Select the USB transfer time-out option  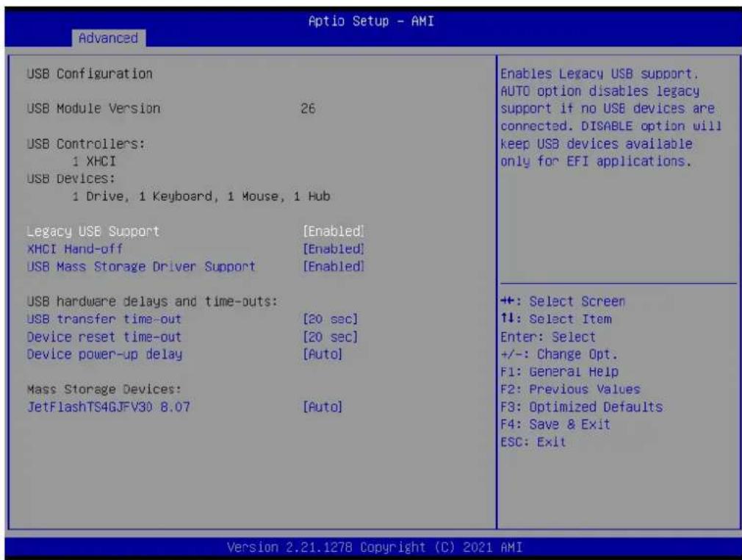pyautogui.click(x=104, y=319)
